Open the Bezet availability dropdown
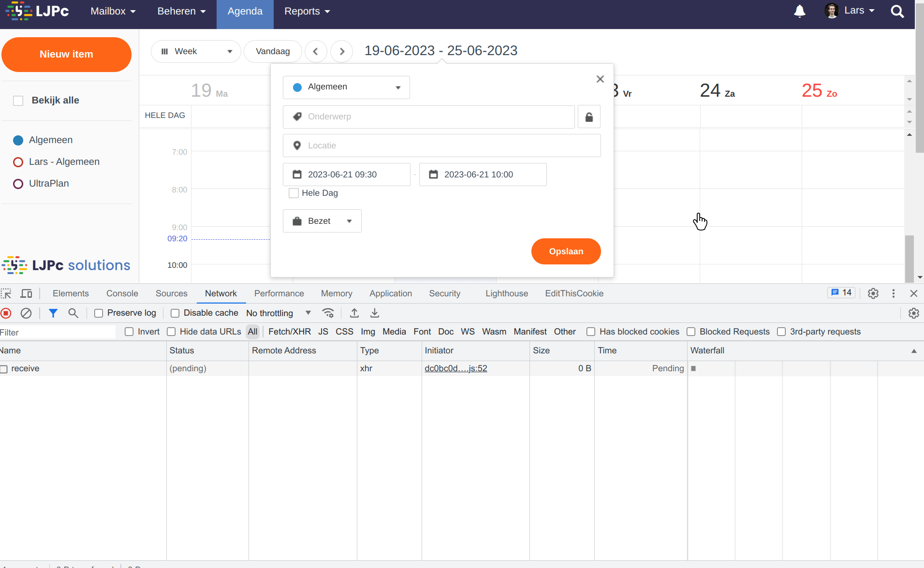 click(322, 221)
